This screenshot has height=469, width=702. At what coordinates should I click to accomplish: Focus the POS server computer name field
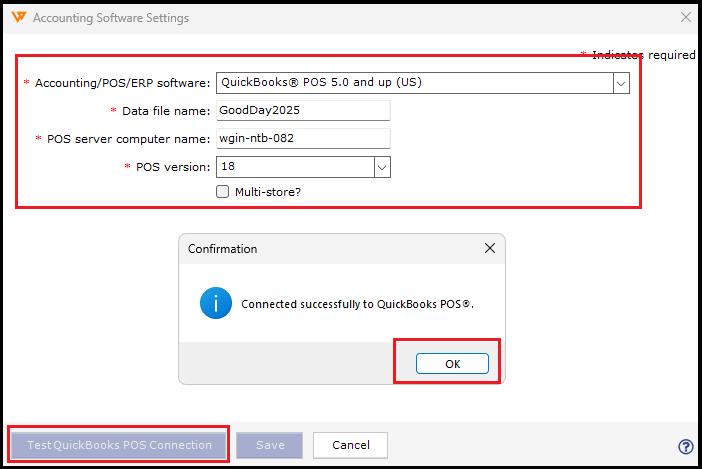point(302,138)
